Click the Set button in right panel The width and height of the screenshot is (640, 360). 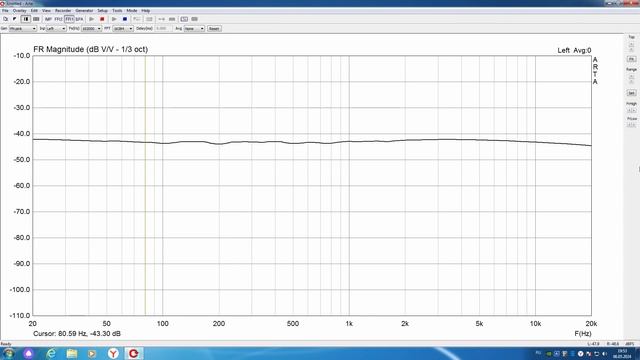pos(631,93)
